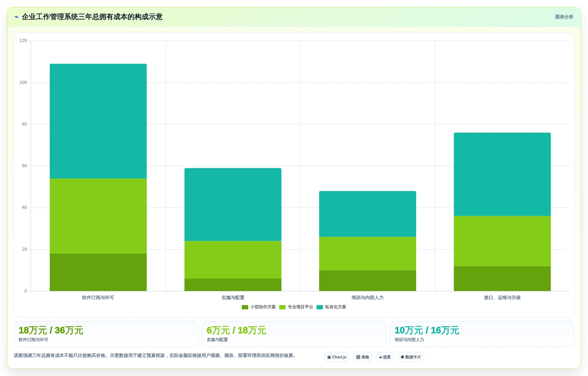Click the footnote text about 三年总拥有成本
Viewport: 588px width, 376px height.
(x=155, y=356)
